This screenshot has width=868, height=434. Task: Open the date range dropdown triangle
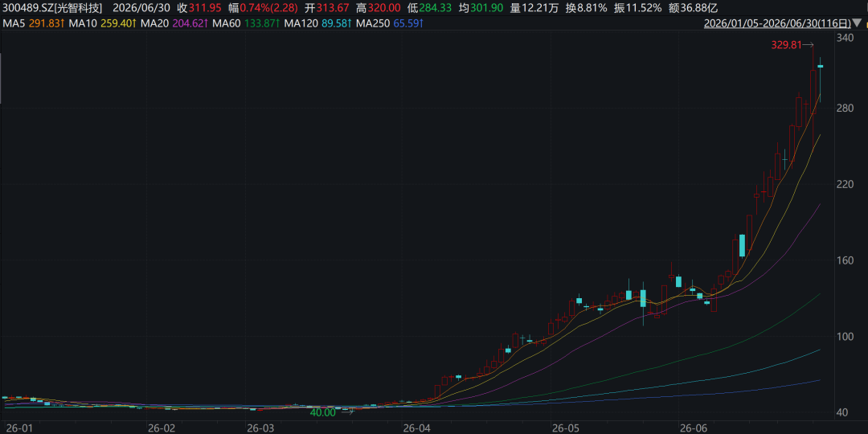pyautogui.click(x=857, y=23)
